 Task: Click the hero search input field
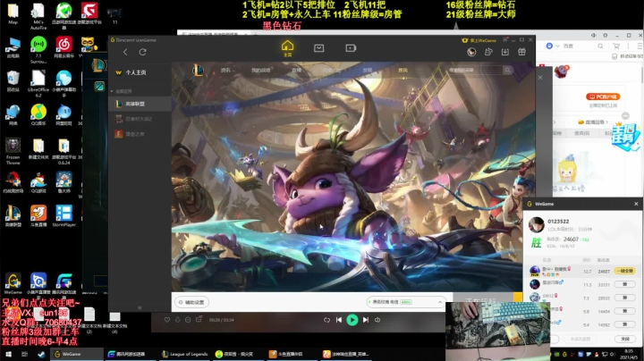click(x=474, y=71)
